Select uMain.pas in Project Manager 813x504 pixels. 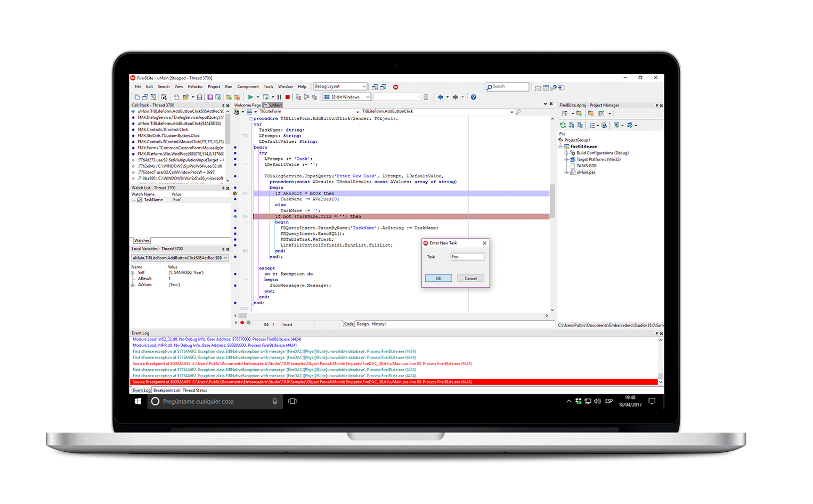point(586,172)
